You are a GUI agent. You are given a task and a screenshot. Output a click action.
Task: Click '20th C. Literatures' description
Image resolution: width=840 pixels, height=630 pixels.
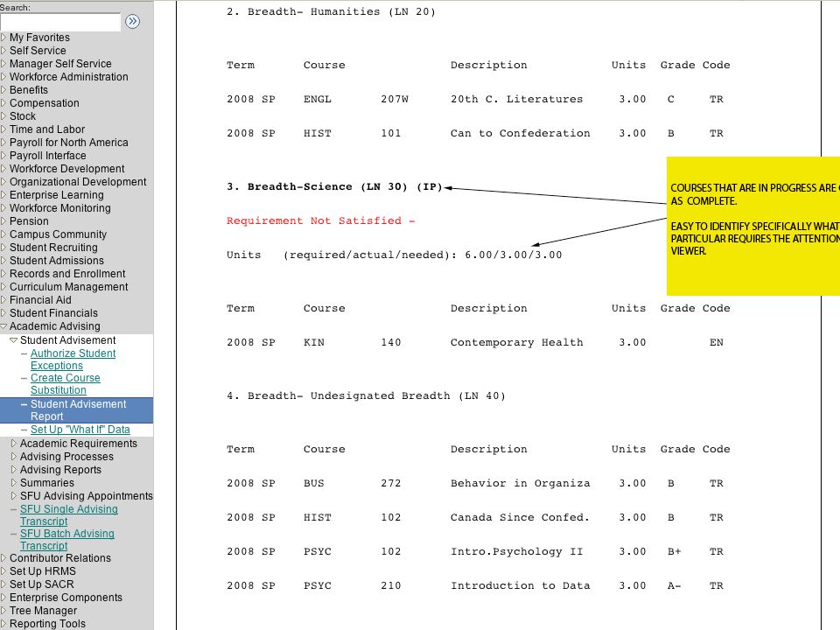tap(516, 99)
